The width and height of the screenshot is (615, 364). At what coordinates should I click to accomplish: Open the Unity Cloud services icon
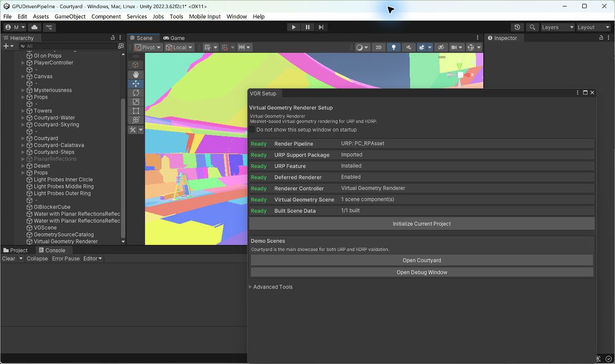tap(34, 27)
